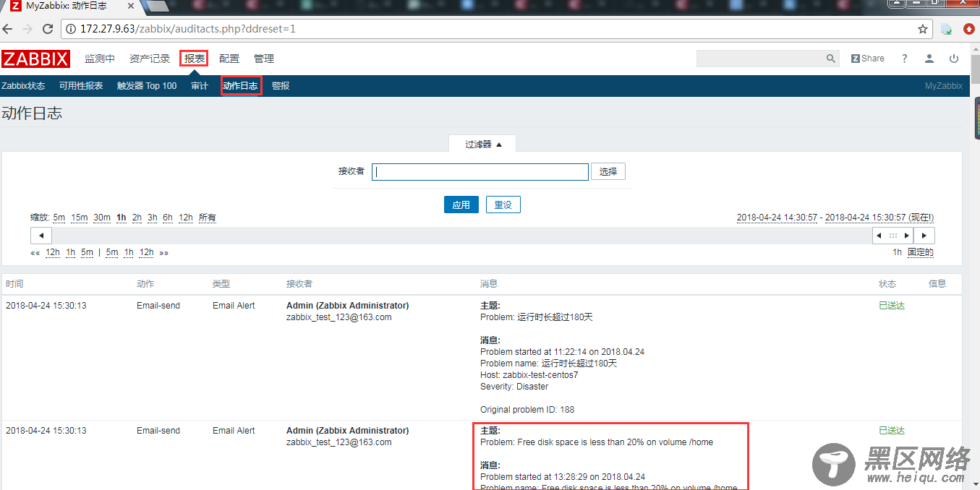
Task: Click the time scroll bar track
Action: click(x=462, y=236)
